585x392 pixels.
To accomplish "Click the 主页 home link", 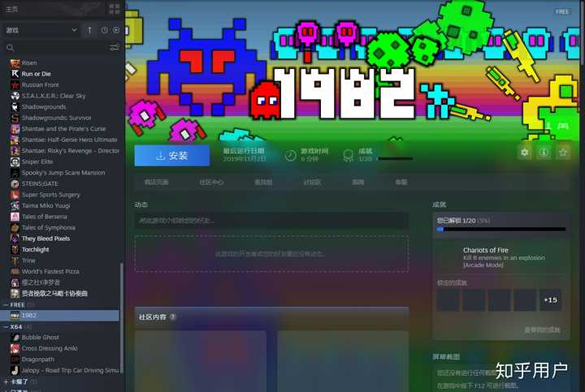I will 12,9.
